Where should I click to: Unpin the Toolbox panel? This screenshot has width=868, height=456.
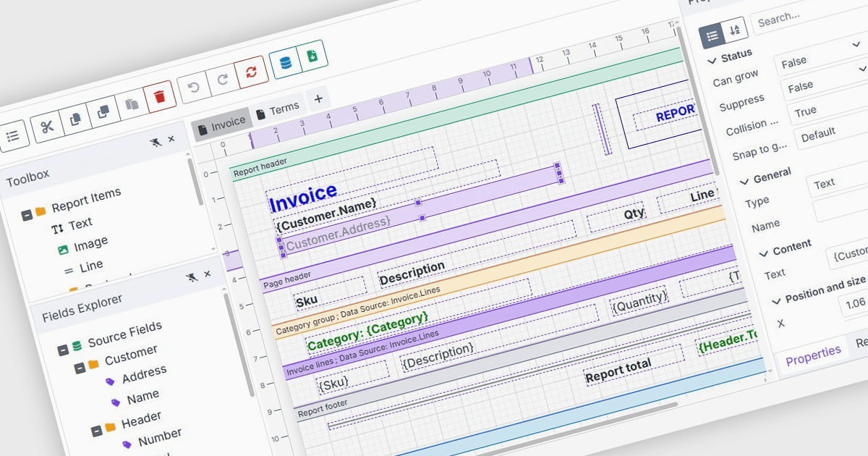click(x=156, y=143)
